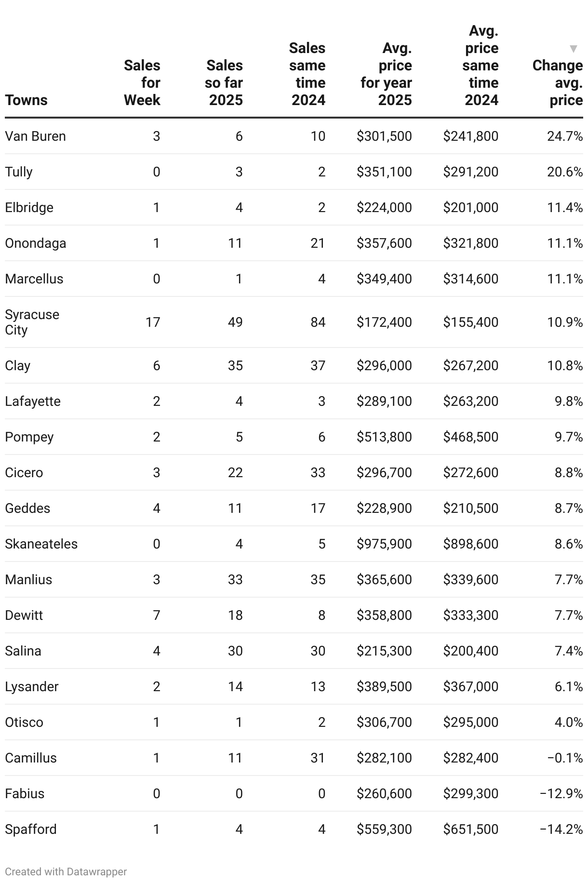
Task: Sort by Sales for Week header
Action: pos(142,83)
